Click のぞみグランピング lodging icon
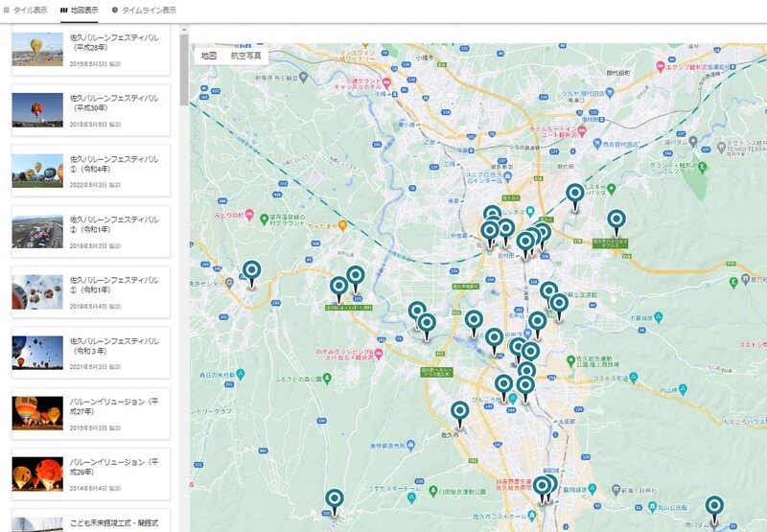The image size is (767, 532). coord(379,354)
